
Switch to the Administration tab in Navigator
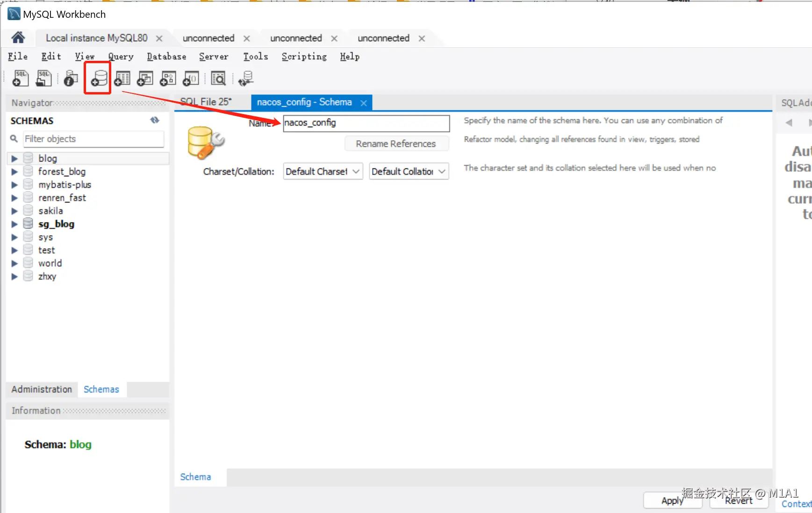pyautogui.click(x=42, y=389)
